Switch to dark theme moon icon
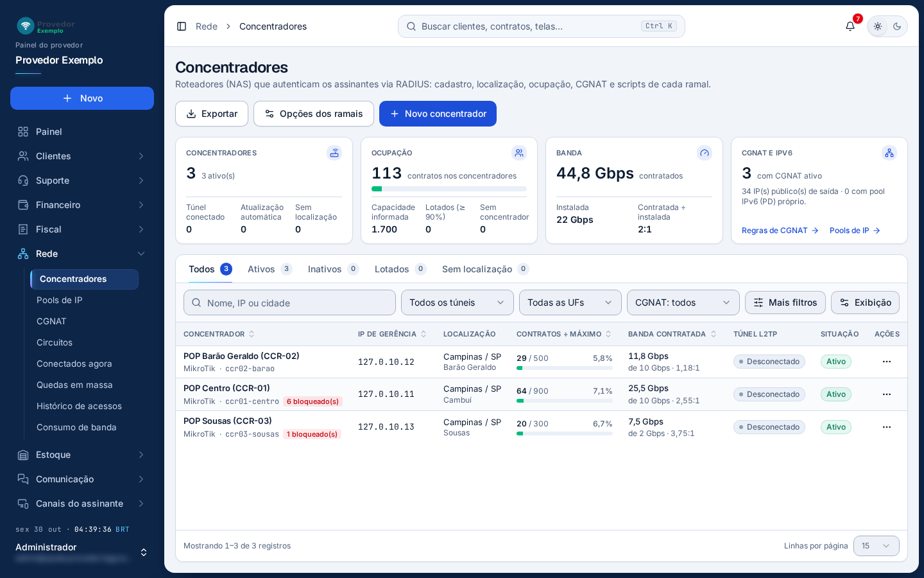Screen dimensions: 924x578 click(897, 26)
